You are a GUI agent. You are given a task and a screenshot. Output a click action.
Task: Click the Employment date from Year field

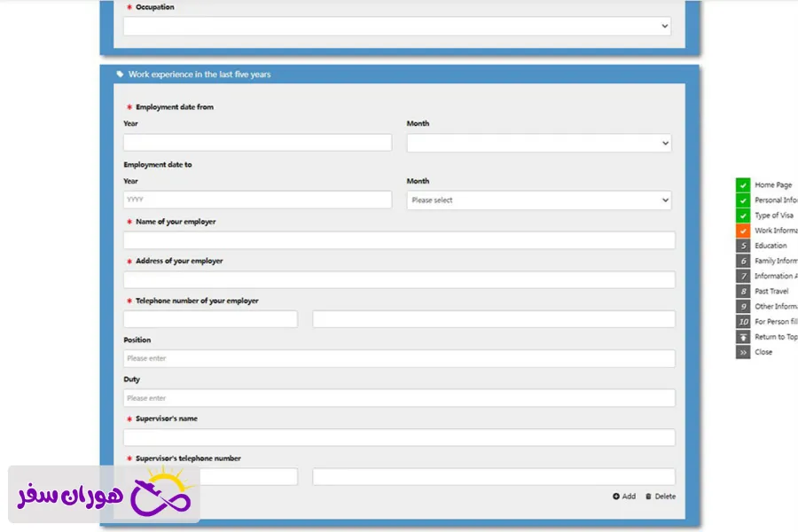click(x=257, y=143)
